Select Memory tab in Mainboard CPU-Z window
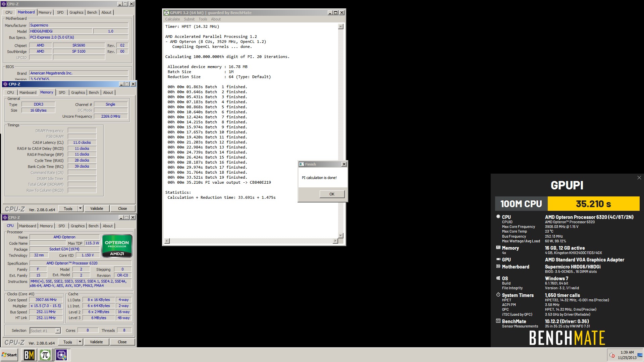The width and height of the screenshot is (644, 362). [x=45, y=12]
